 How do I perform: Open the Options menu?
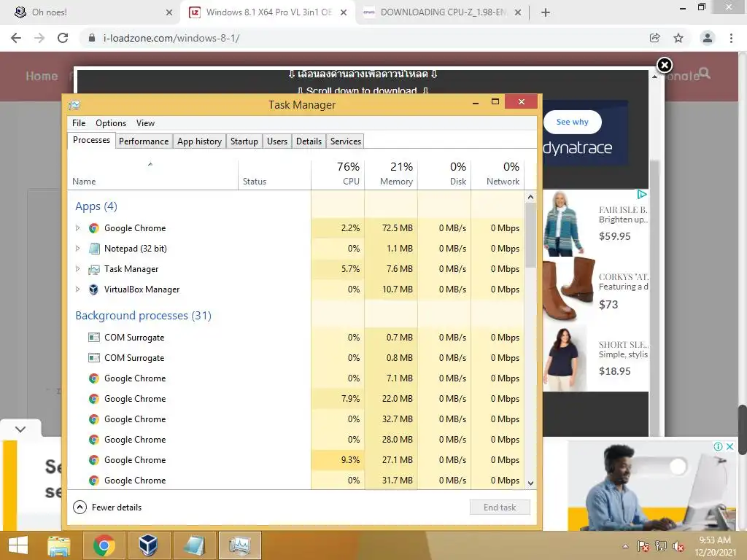(111, 122)
